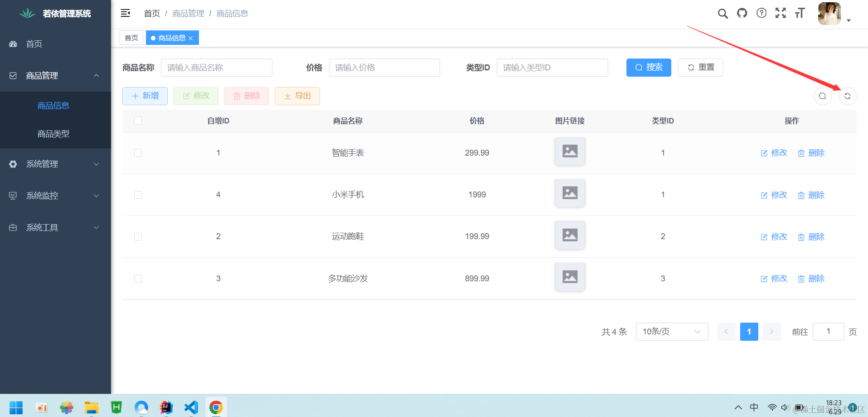Toggle fullscreen mode icon
The image size is (868, 417).
781,13
